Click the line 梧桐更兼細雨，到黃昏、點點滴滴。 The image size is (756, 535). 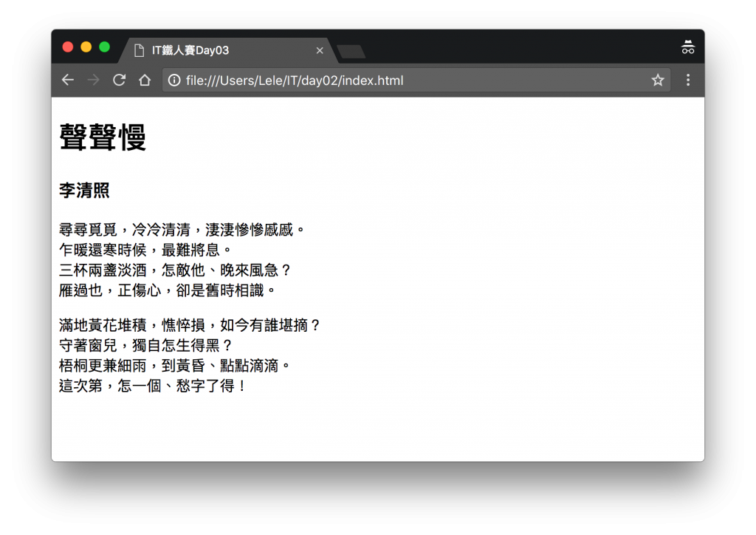[175, 366]
